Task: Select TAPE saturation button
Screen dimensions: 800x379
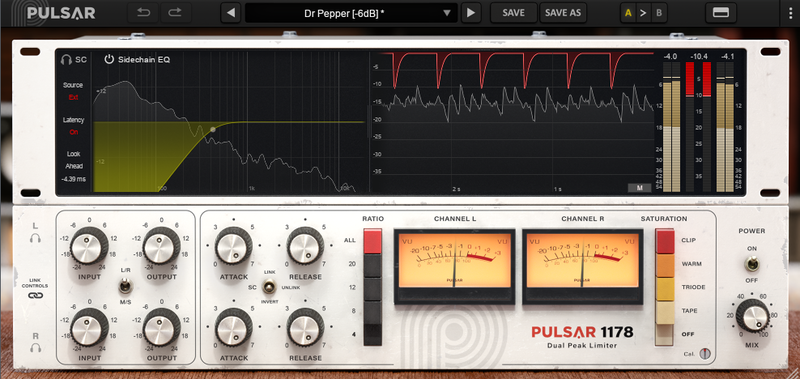Action: click(x=665, y=313)
